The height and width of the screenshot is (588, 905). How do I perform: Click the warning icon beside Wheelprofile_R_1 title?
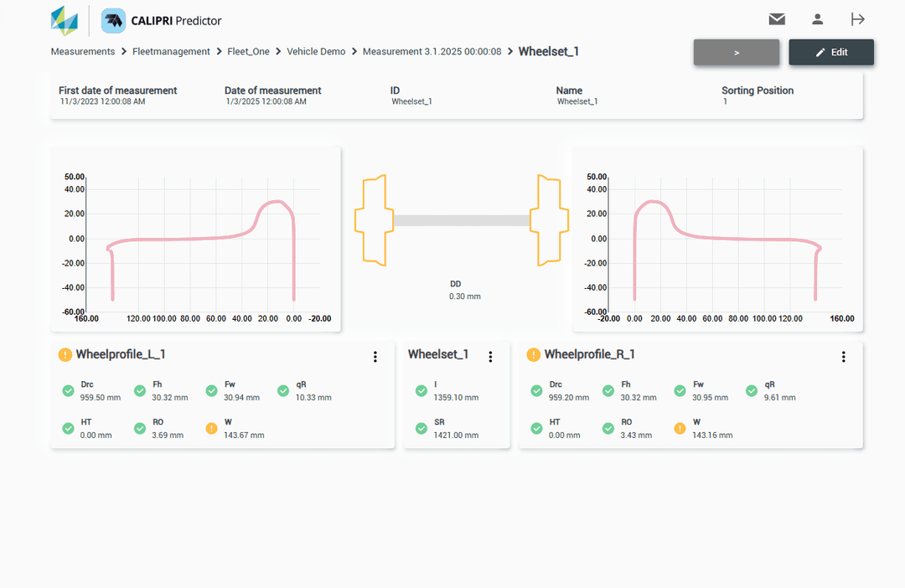click(534, 354)
